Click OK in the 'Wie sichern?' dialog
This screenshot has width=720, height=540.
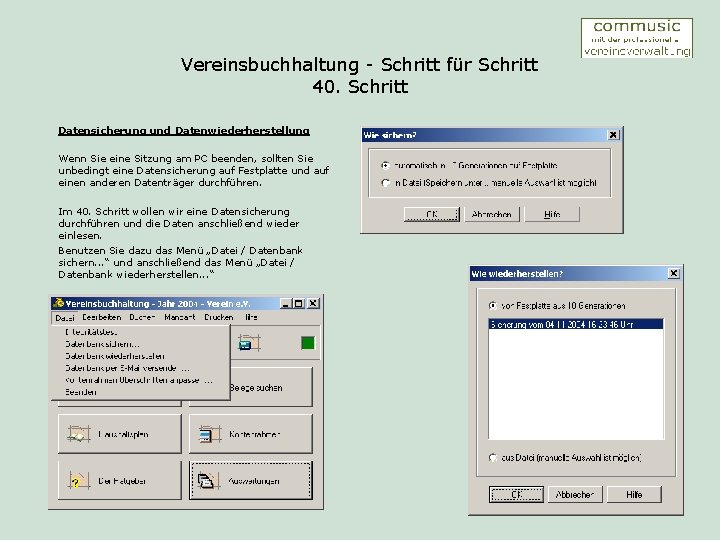tap(432, 214)
